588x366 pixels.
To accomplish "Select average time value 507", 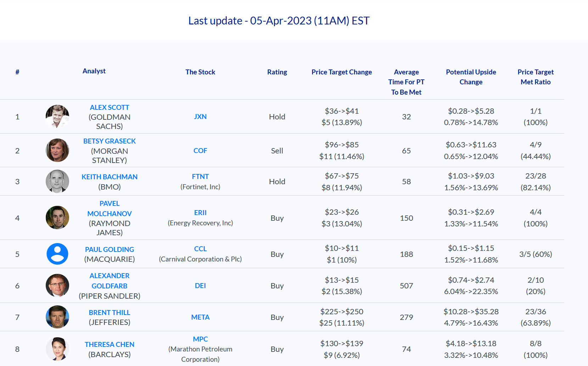I will pyautogui.click(x=407, y=286).
